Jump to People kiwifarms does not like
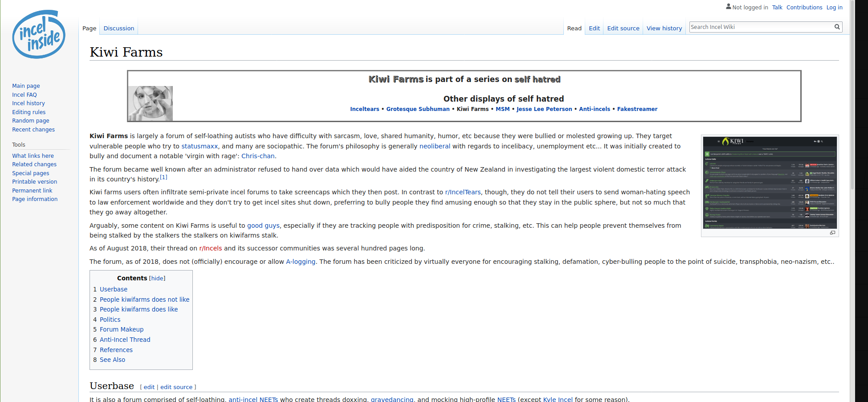 coord(144,299)
